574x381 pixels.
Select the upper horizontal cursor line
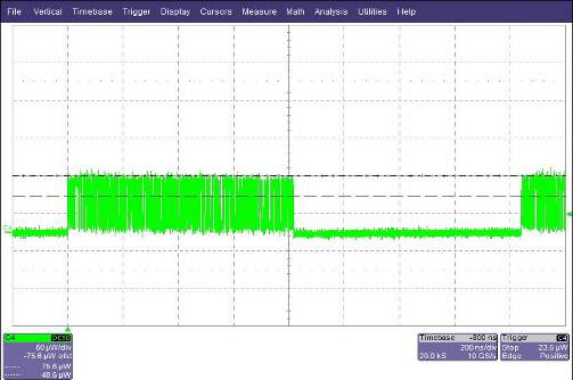288,176
